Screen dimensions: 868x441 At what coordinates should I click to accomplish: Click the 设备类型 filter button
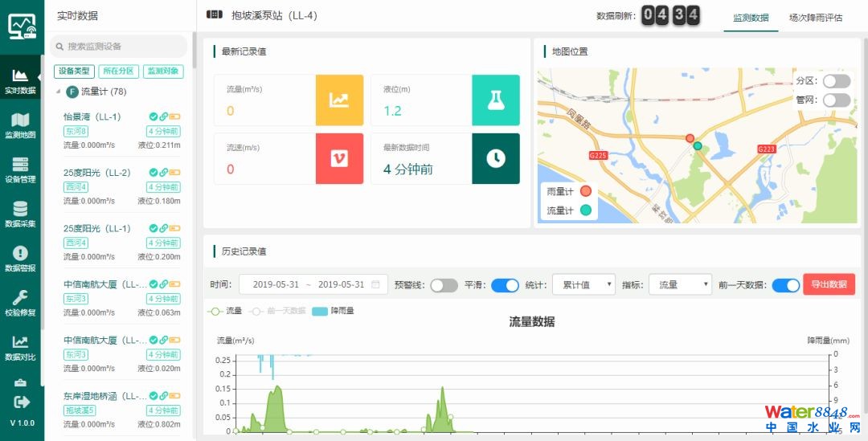[x=74, y=71]
